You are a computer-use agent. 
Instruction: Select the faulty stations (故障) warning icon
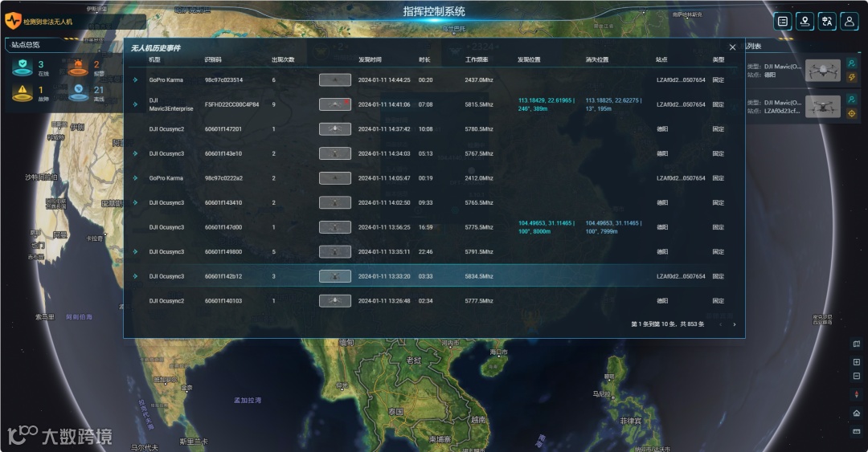[x=23, y=92]
